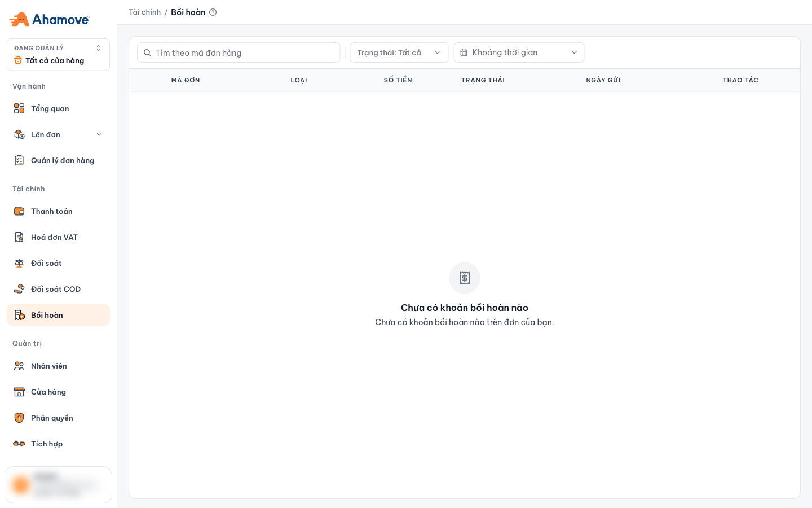Open the Tổng quan dashboard icon
The image size is (812, 508).
pos(19,108)
